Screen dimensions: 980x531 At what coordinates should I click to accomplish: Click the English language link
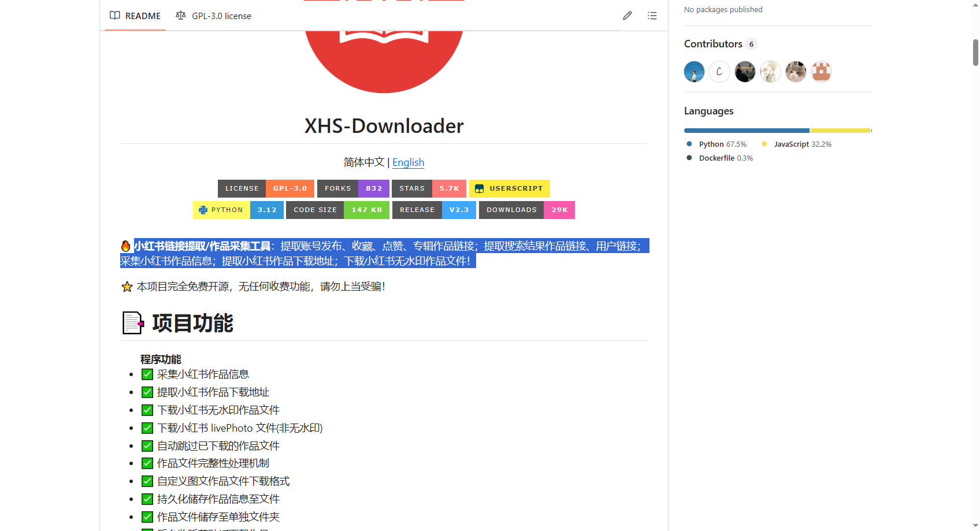(409, 162)
